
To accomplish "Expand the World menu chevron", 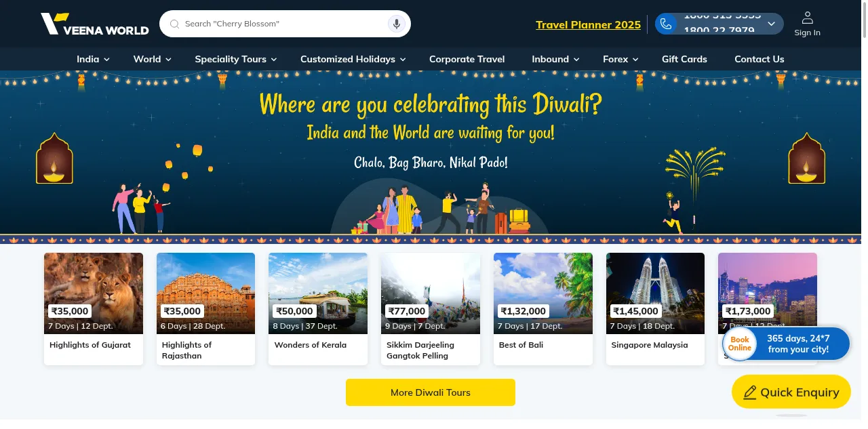I will (x=168, y=60).
